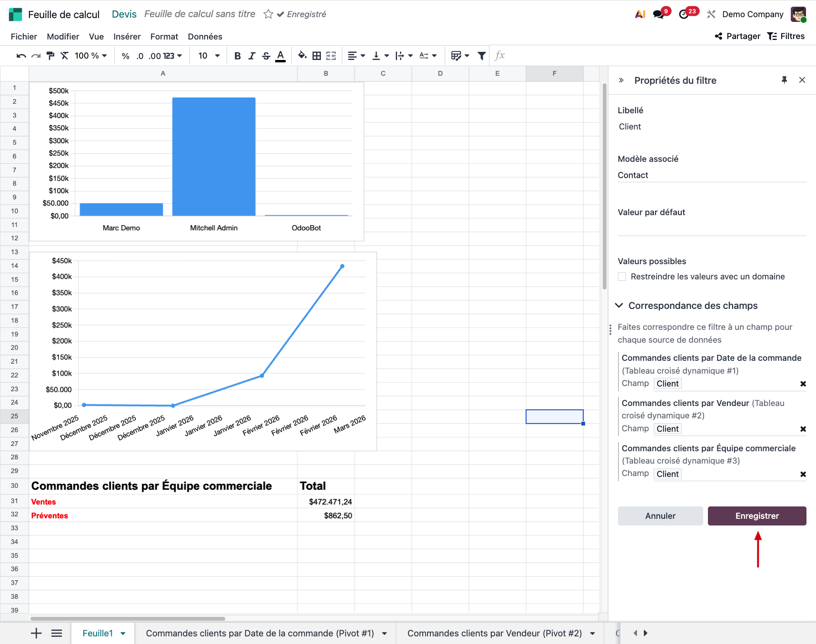Open the font size dropdown
The width and height of the screenshot is (816, 644).
pos(209,56)
